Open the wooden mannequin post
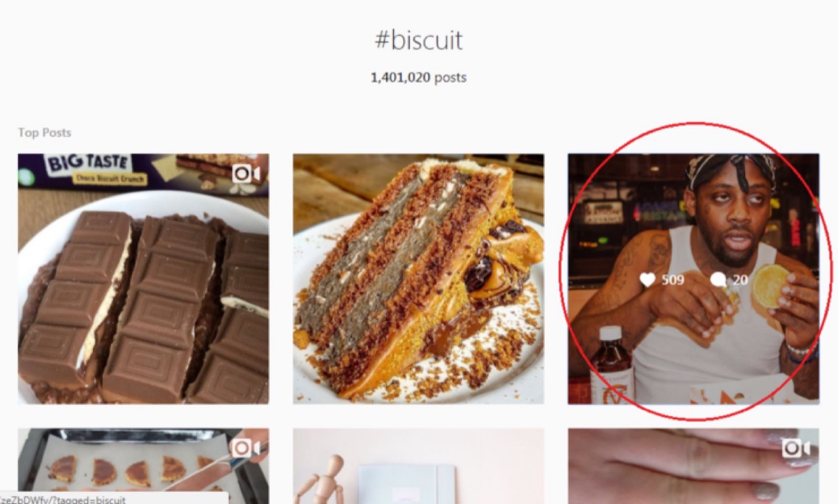 coord(418,466)
